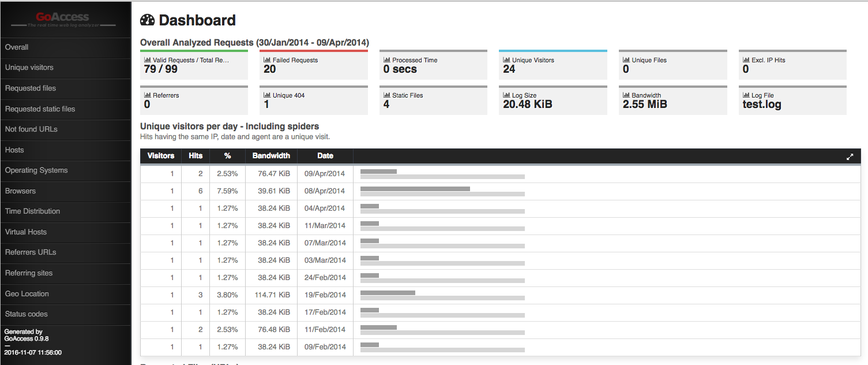Viewport: 868px width, 365px height.
Task: Click the 39.61 KiB bandwidth value
Action: pyautogui.click(x=274, y=191)
